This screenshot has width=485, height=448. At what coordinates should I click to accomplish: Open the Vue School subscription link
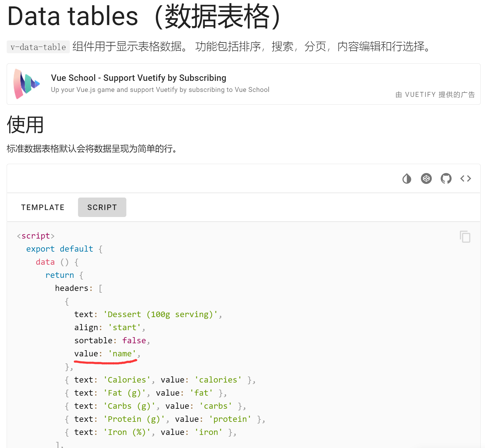click(x=138, y=78)
